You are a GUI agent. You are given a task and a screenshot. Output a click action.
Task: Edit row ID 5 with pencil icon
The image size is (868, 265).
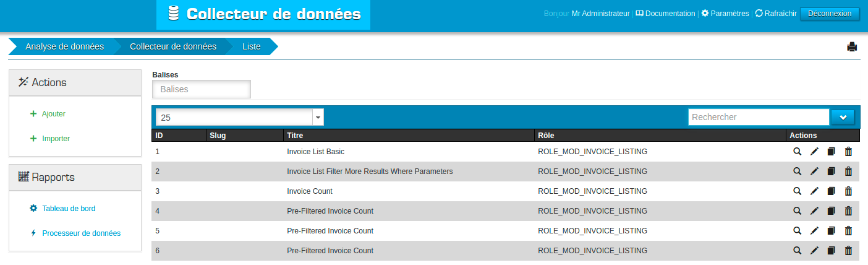[814, 231]
